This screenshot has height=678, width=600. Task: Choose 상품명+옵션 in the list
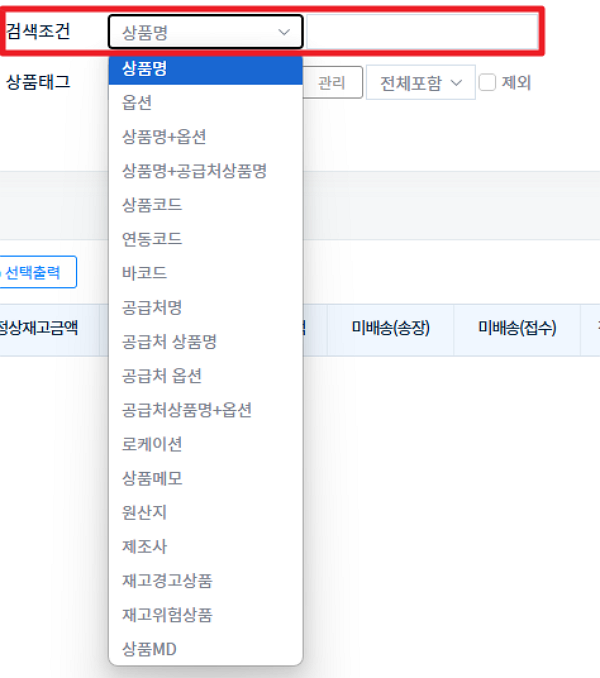[164, 137]
